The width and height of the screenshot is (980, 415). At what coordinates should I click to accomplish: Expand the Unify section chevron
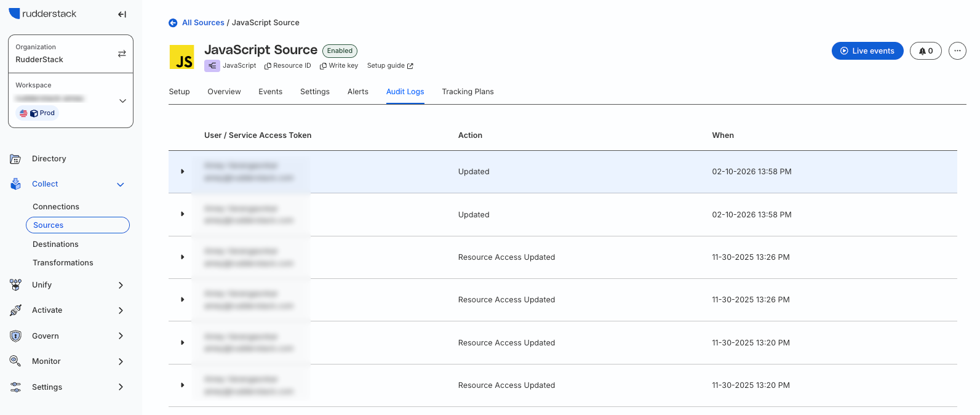pos(121,285)
